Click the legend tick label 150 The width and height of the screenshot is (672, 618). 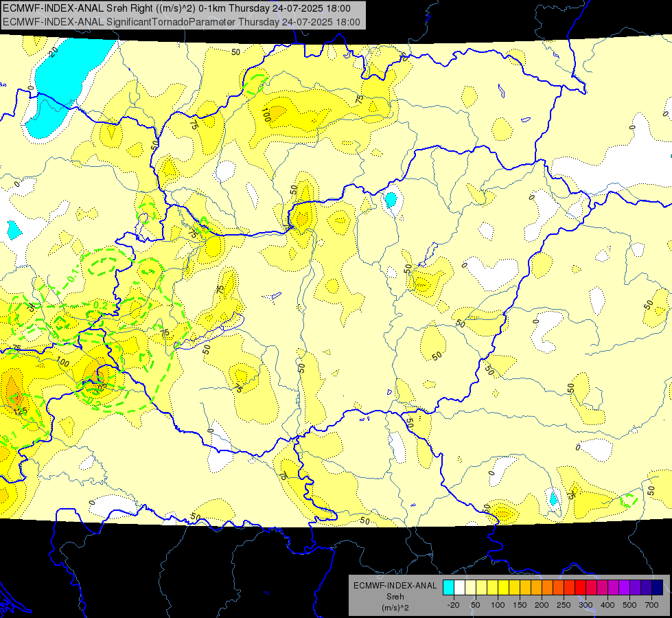tap(520, 605)
